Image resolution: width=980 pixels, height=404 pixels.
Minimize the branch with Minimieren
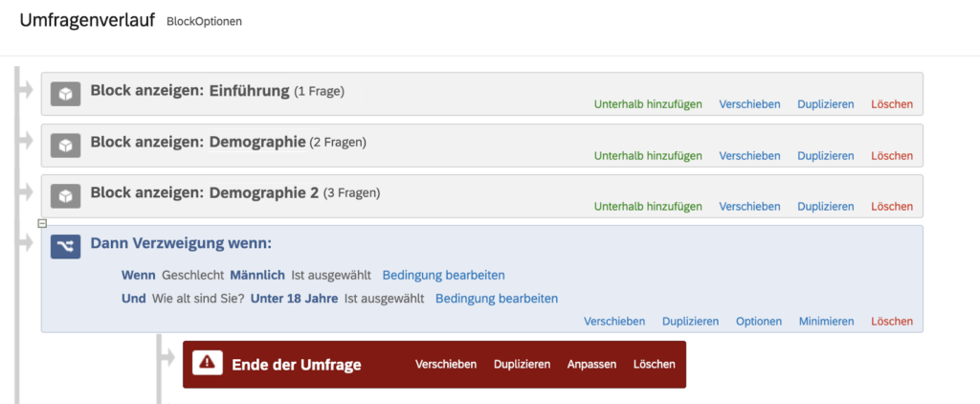826,322
